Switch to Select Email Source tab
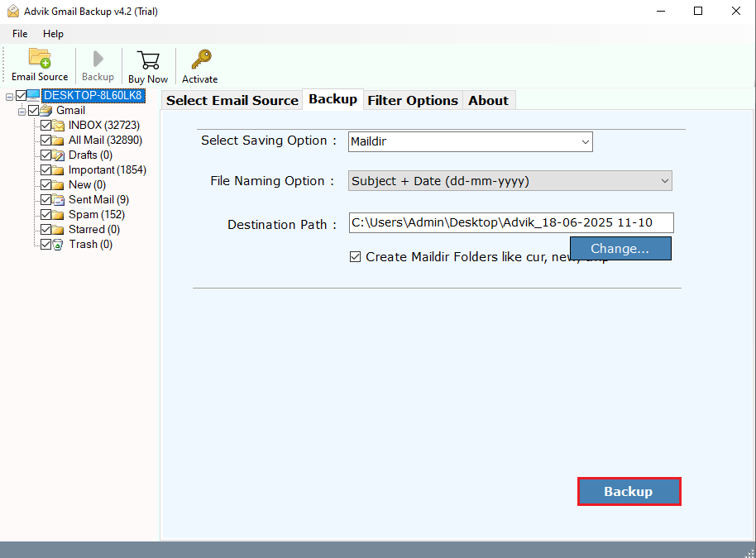Screen dimensions: 756x558 (x=232, y=100)
